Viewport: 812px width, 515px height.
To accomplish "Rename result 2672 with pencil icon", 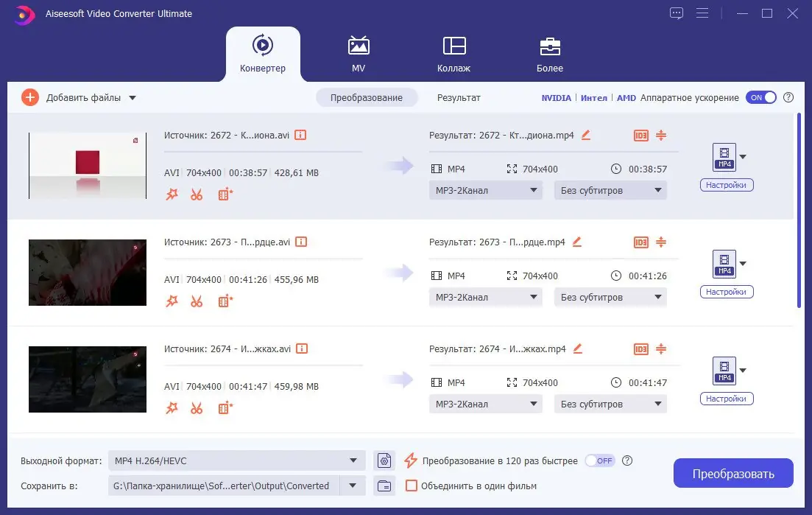I will [x=586, y=135].
